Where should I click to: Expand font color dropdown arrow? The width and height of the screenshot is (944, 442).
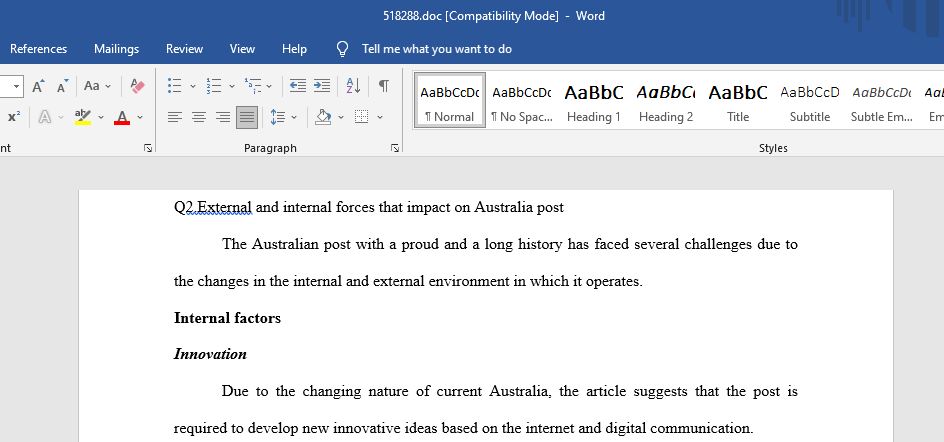pos(140,117)
